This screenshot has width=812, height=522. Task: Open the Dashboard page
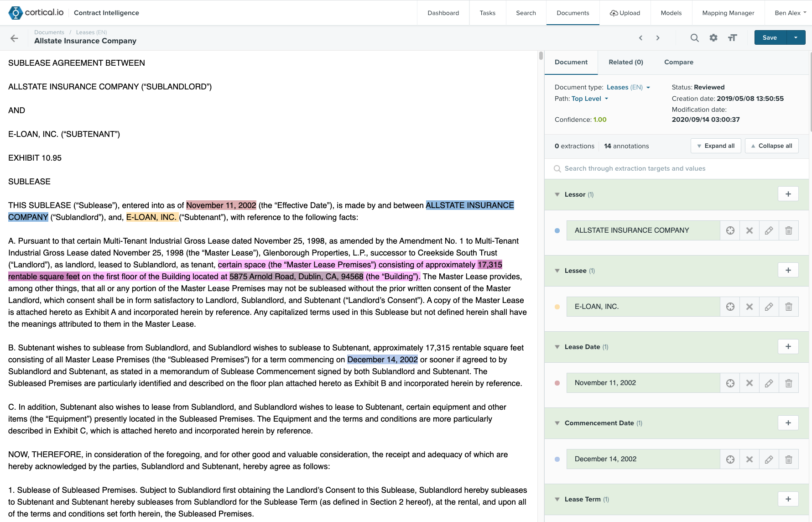443,13
